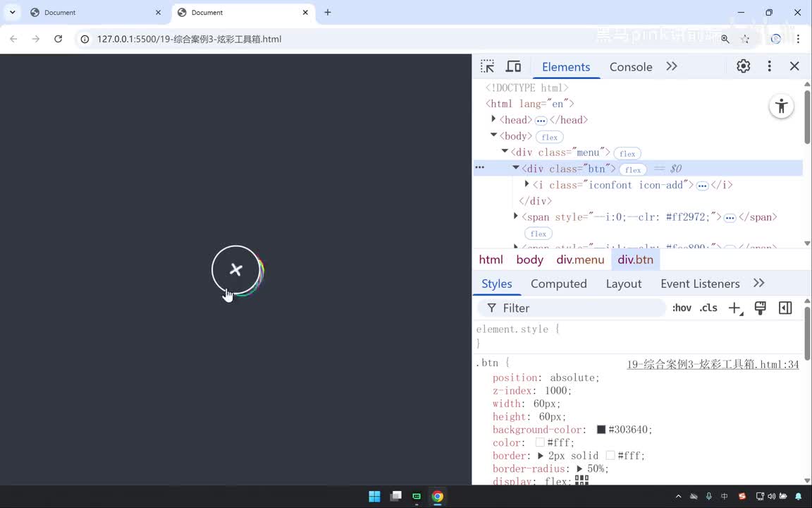The image size is (812, 508).
Task: Close the DevTools panel
Action: click(x=794, y=66)
